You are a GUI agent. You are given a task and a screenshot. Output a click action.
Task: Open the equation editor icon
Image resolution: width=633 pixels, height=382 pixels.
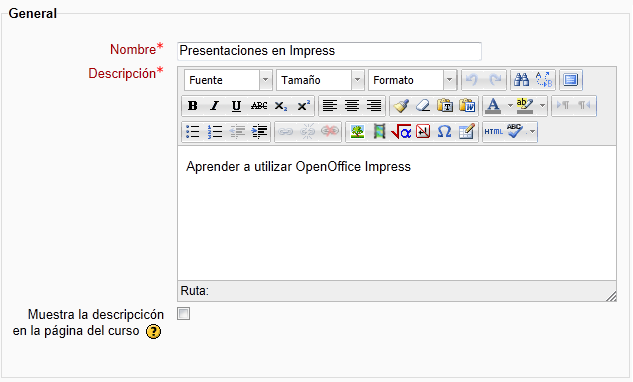(401, 132)
